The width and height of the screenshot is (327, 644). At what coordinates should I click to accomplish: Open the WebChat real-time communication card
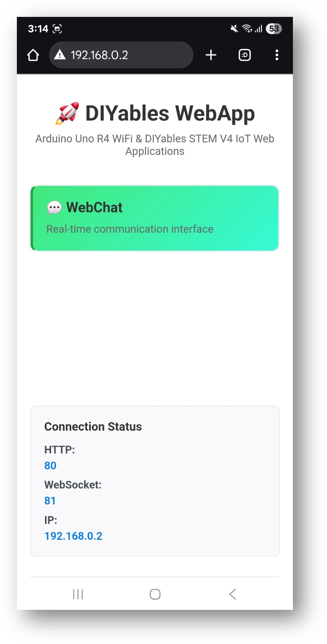tap(155, 217)
